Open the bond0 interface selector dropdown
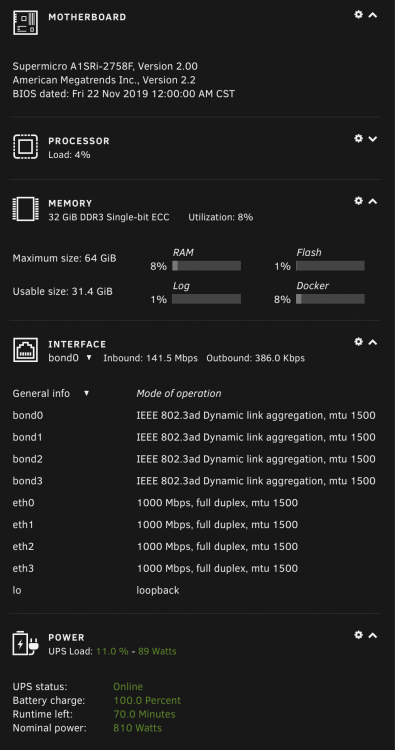The width and height of the screenshot is (395, 750). tap(70, 358)
